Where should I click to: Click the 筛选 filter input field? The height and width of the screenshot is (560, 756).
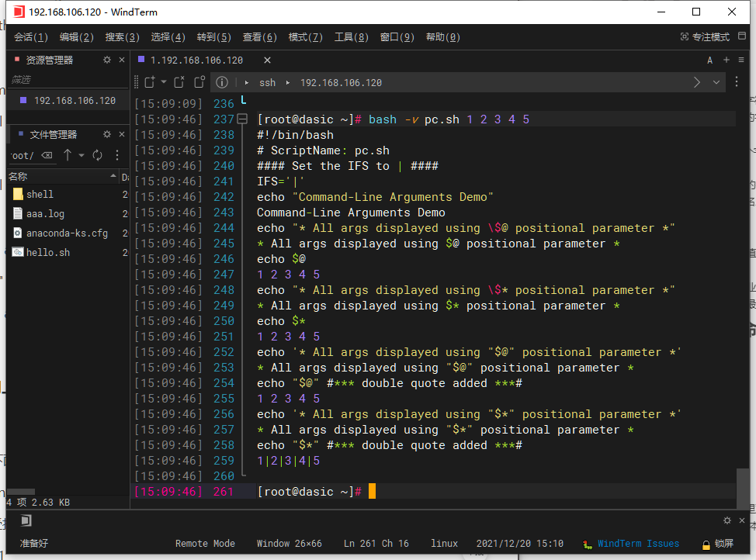(x=68, y=80)
